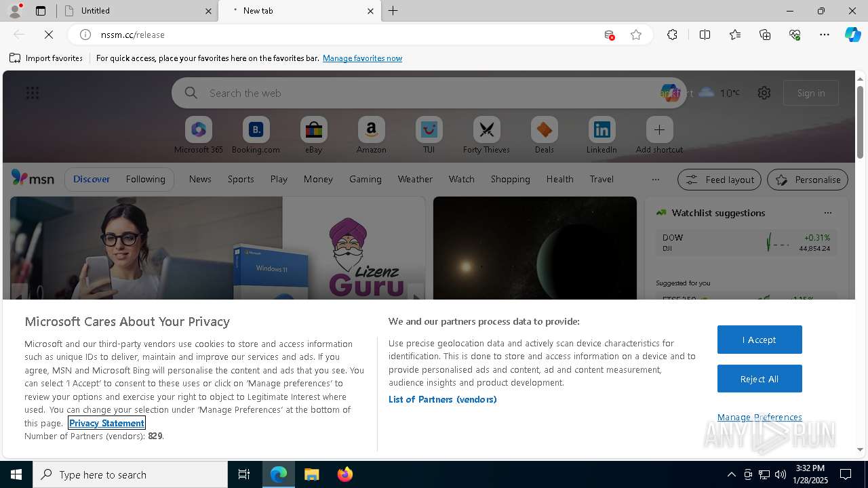
Task: Open the Forty Thieves shortcut
Action: pyautogui.click(x=486, y=136)
